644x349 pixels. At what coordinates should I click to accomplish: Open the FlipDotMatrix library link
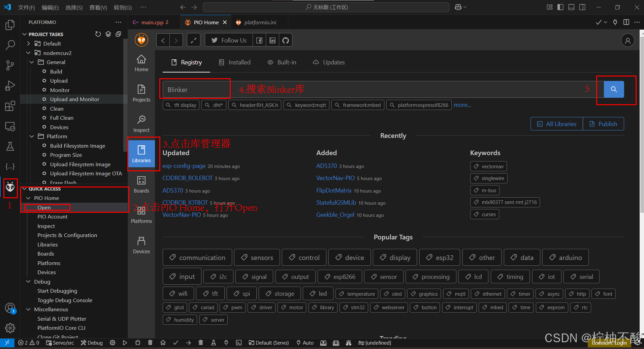tap(334, 191)
